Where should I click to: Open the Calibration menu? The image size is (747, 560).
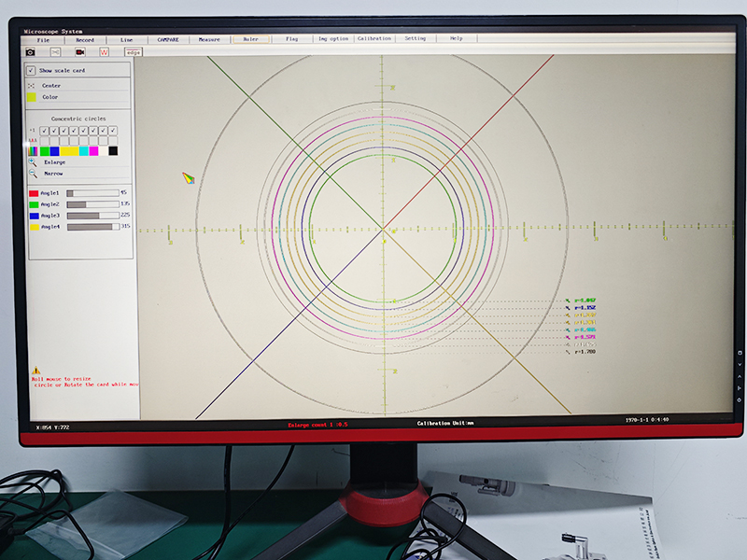(373, 39)
